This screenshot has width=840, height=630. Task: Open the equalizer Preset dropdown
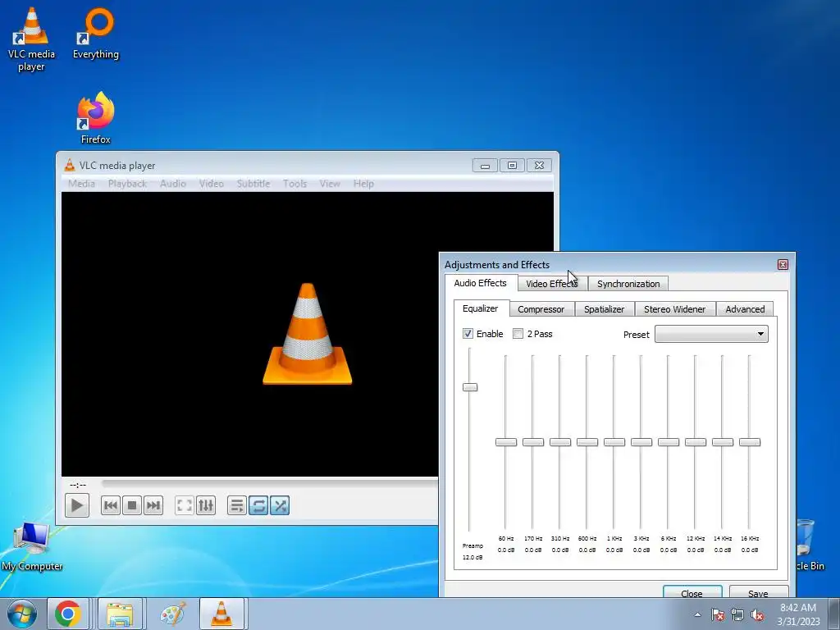pos(711,335)
